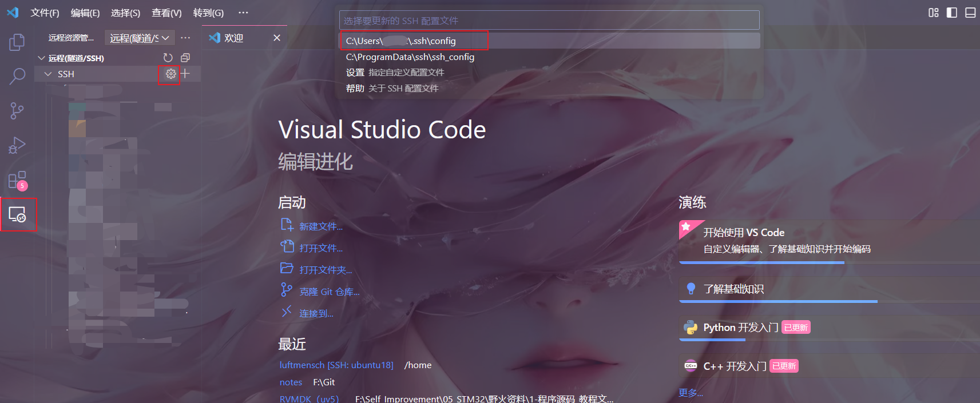980x403 pixels.
Task: Toggle primary side bar visibility
Action: point(952,13)
